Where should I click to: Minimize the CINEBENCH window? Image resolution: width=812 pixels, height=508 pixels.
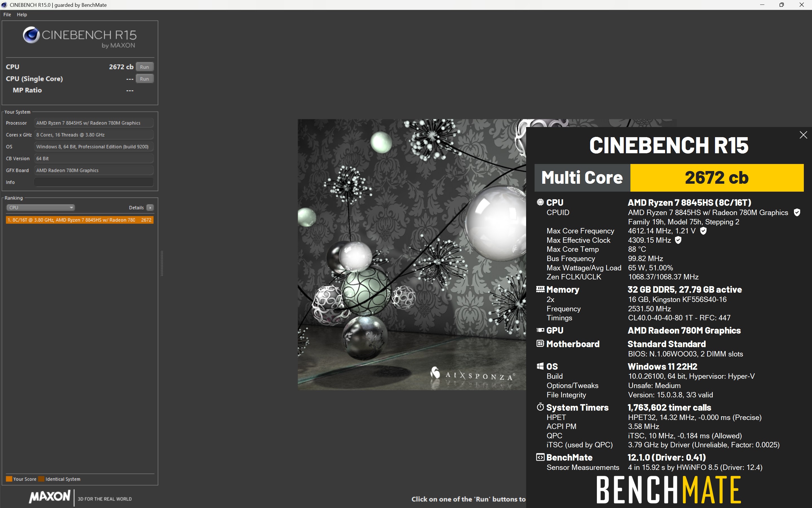point(762,5)
